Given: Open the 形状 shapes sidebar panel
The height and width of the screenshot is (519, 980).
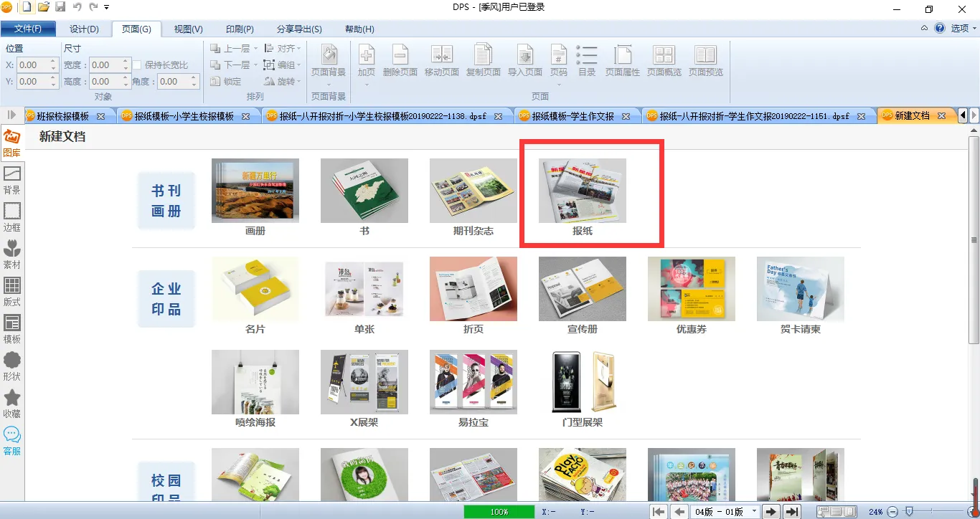Looking at the screenshot, I should pos(12,367).
